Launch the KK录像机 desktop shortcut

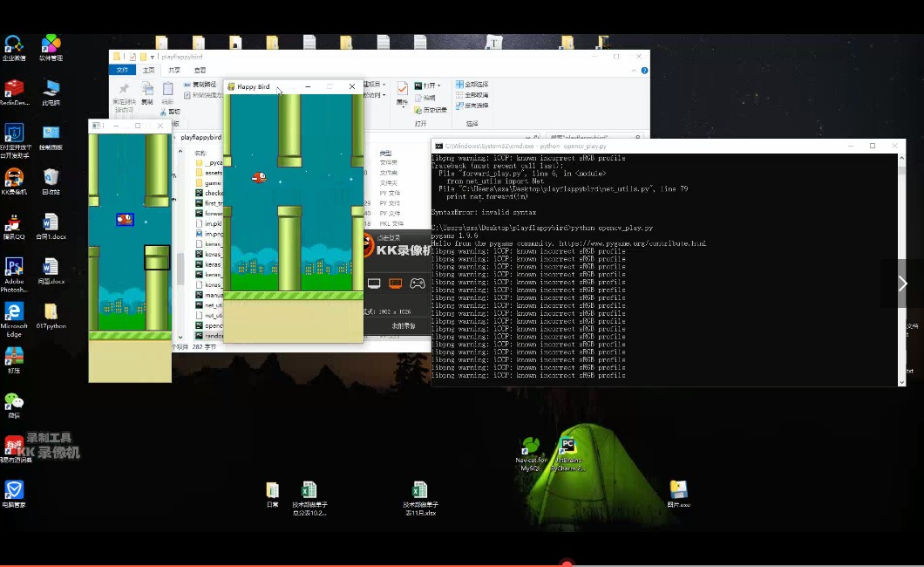pyautogui.click(x=14, y=181)
